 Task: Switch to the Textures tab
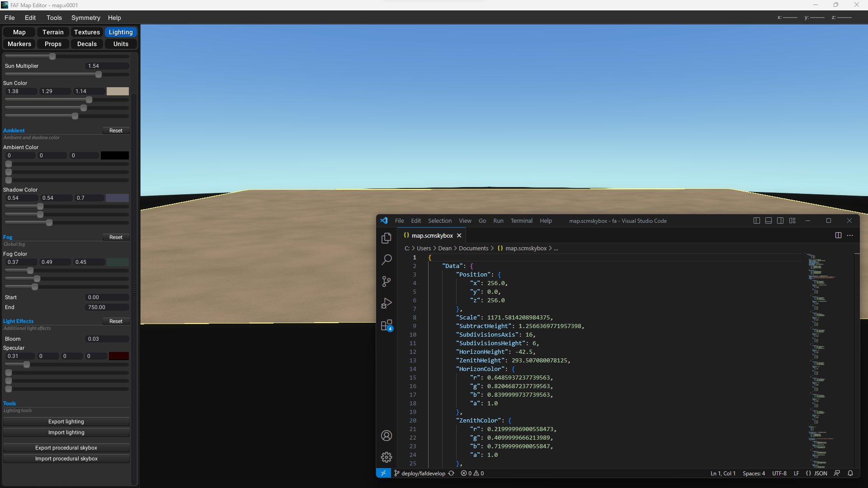click(87, 32)
